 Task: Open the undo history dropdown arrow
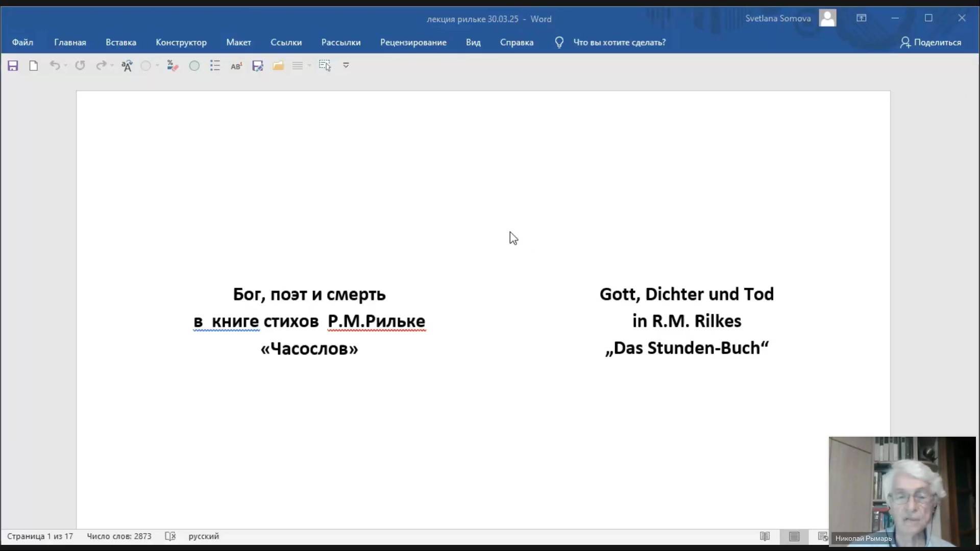pyautogui.click(x=66, y=66)
